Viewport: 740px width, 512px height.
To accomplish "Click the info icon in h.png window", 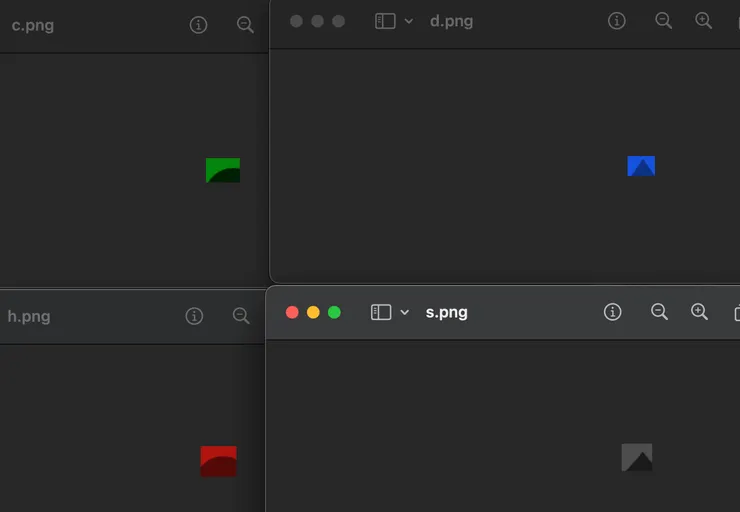I will 194,316.
